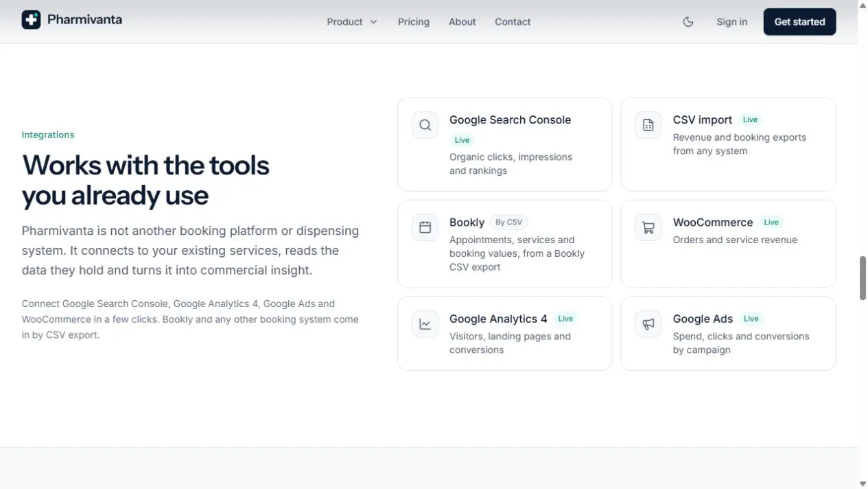This screenshot has height=489, width=868.
Task: Click the page's vertical scrollbar thumb
Action: tap(863, 278)
